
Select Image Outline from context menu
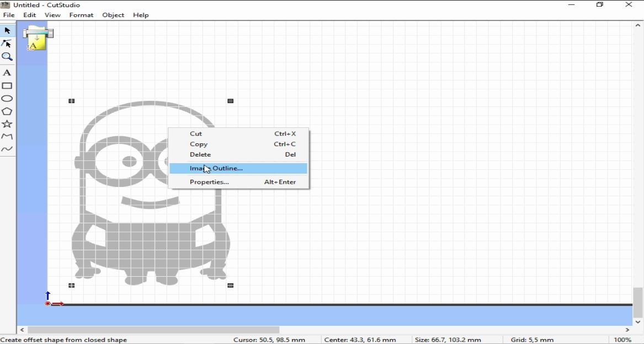(x=238, y=168)
